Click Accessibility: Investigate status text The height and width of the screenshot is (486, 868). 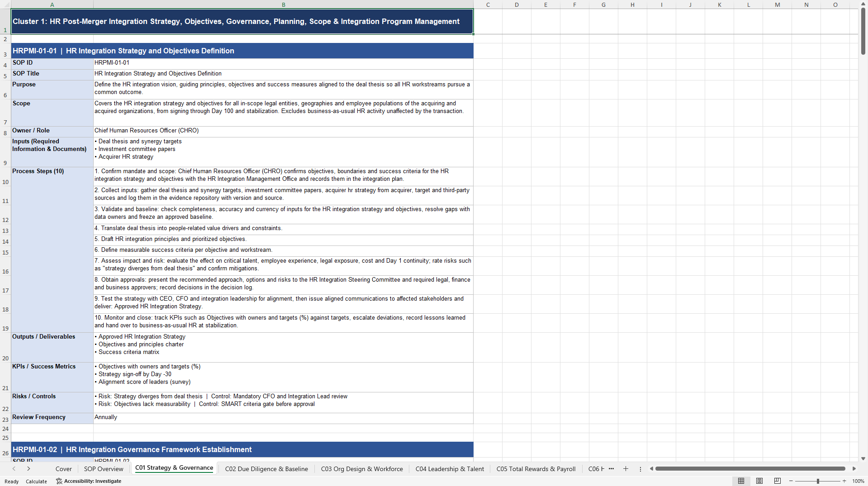click(93, 481)
